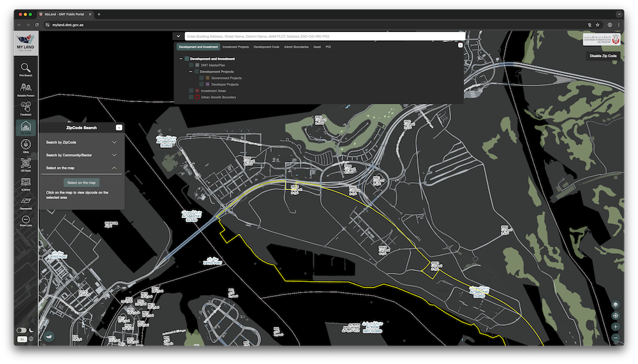Switch to the Admin Boundaries tab
Image resolution: width=638 pixels, height=364 pixels.
tap(297, 47)
